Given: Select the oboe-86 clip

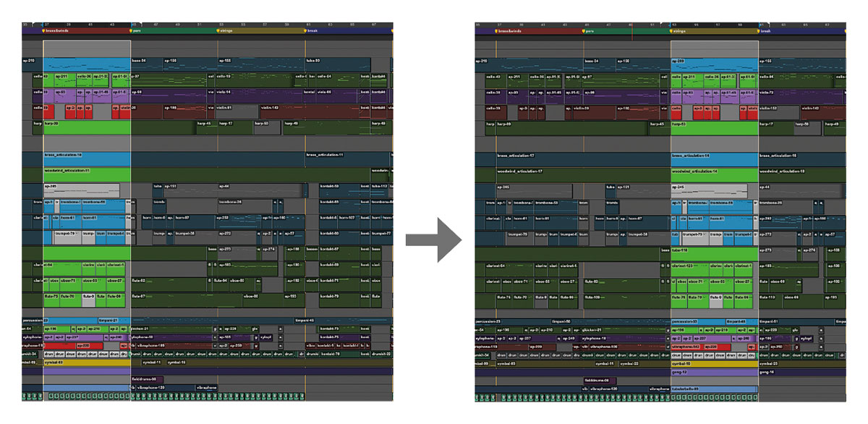Looking at the screenshot, I should (x=263, y=300).
